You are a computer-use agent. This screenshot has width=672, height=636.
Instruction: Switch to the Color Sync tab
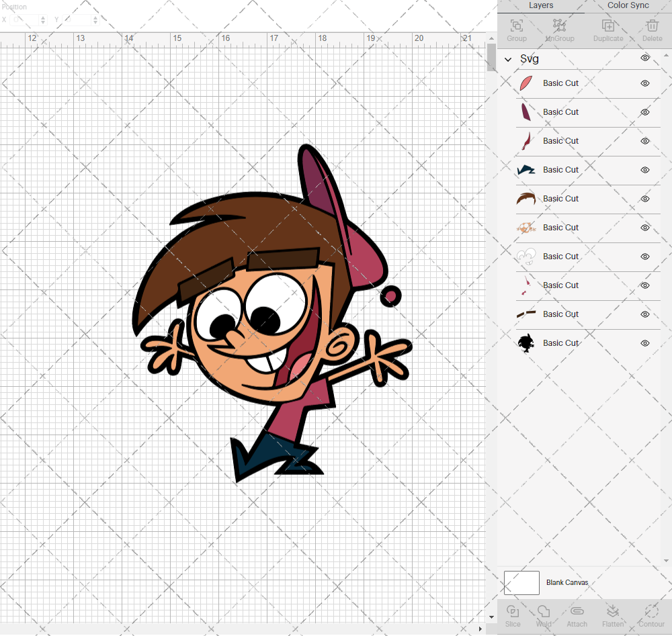(628, 5)
